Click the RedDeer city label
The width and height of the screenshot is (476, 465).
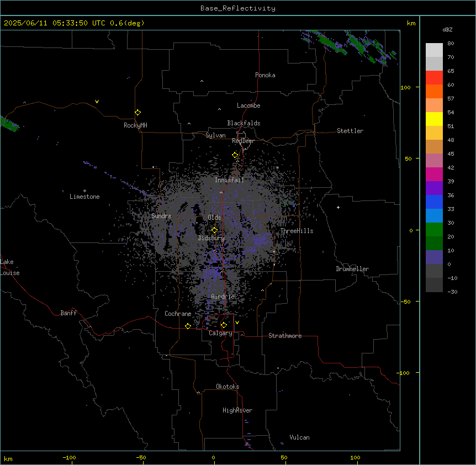pyautogui.click(x=243, y=141)
